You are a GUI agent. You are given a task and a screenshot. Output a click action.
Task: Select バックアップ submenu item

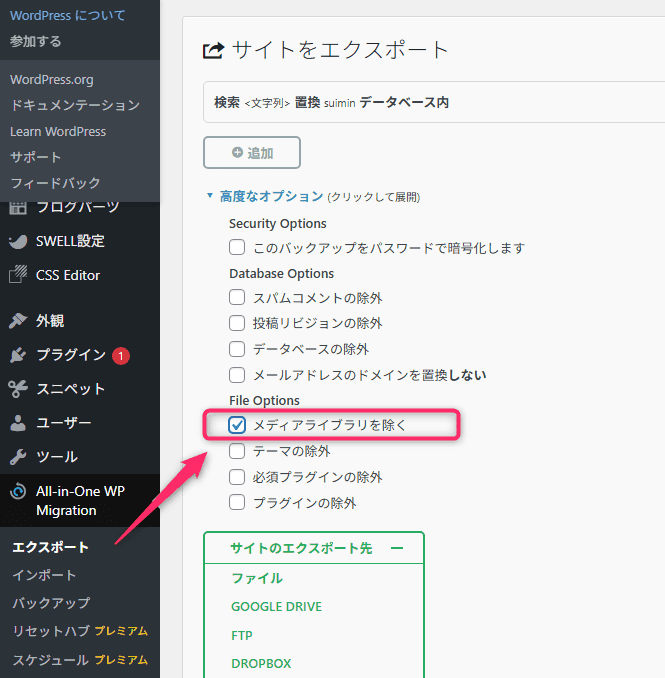pos(51,603)
